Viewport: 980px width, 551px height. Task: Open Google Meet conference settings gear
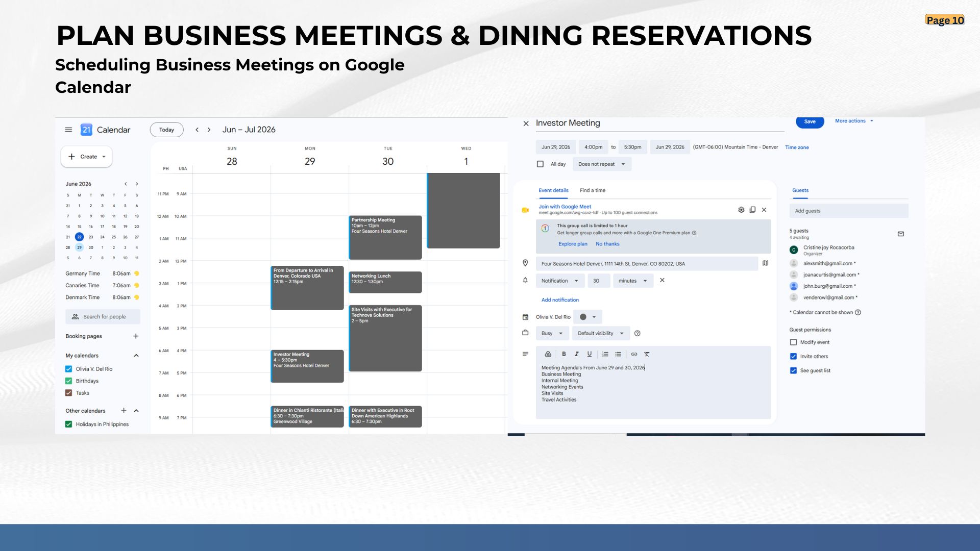tap(741, 210)
